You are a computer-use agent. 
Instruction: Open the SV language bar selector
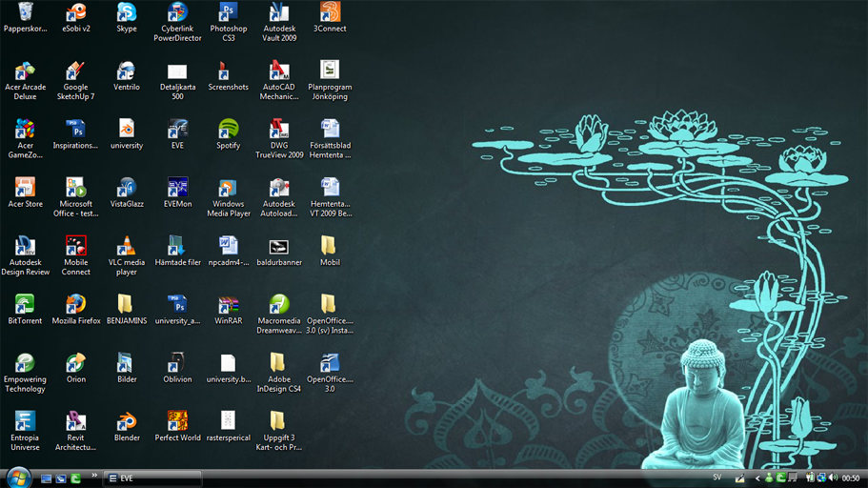717,478
